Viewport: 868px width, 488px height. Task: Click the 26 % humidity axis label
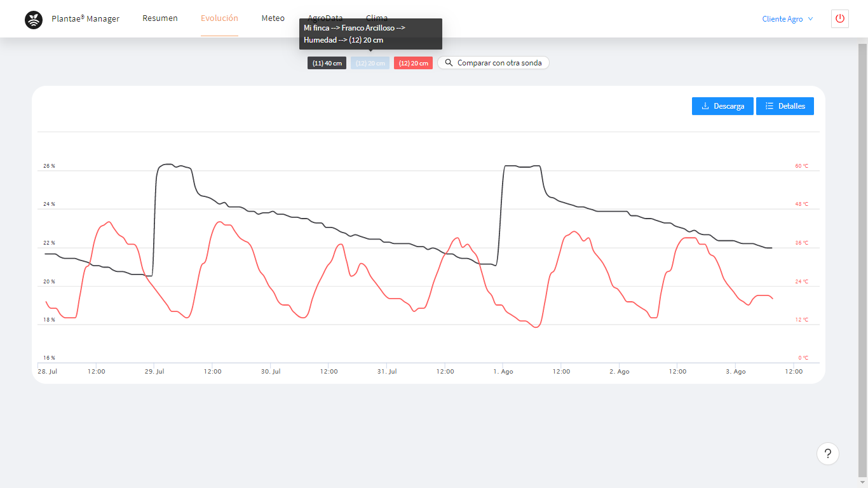tap(49, 166)
